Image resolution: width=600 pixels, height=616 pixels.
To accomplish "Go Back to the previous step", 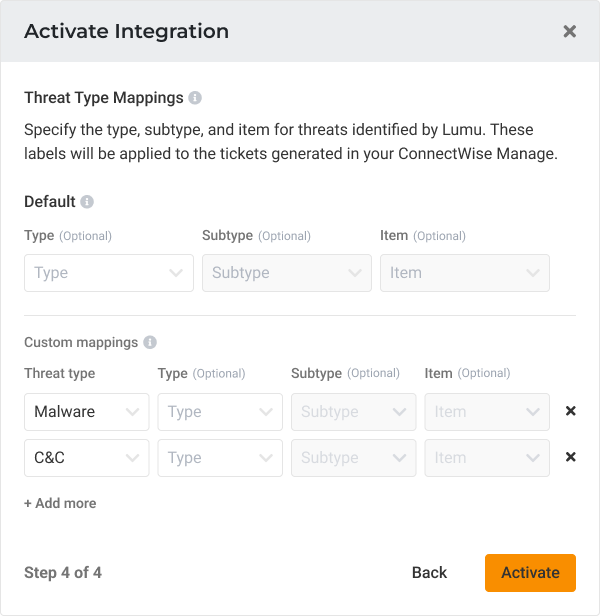I will [x=429, y=573].
